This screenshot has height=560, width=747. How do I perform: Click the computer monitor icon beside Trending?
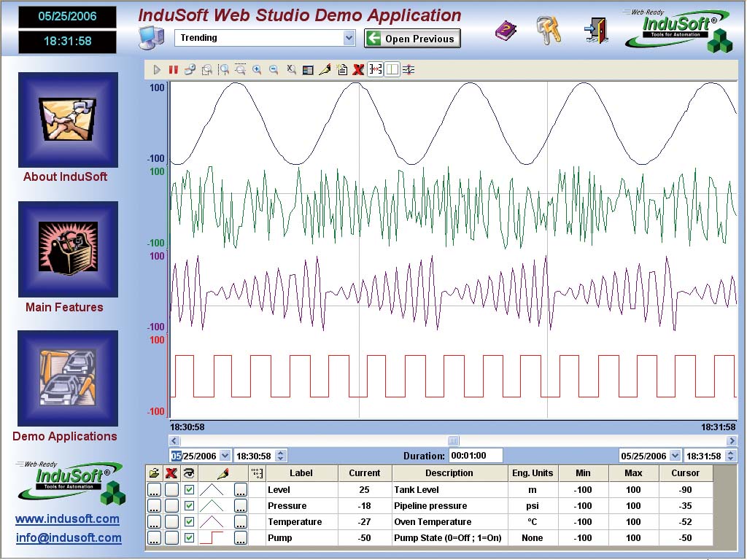(152, 37)
